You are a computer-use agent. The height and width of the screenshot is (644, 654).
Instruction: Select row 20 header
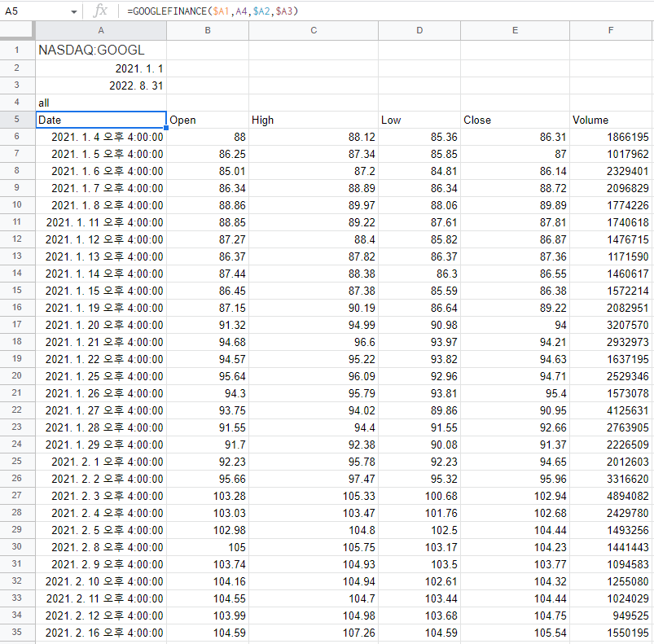click(x=16, y=375)
